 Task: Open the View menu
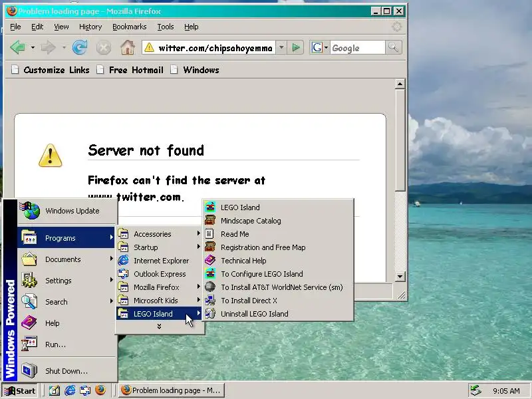(61, 27)
